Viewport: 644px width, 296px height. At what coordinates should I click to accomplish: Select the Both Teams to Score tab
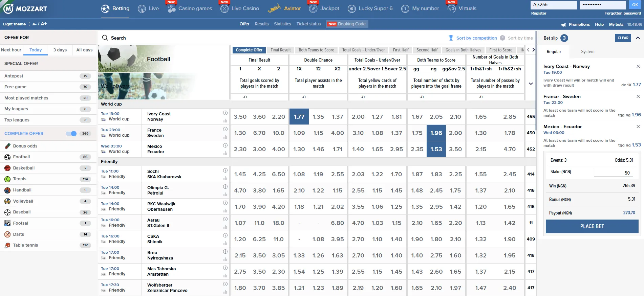coord(316,50)
